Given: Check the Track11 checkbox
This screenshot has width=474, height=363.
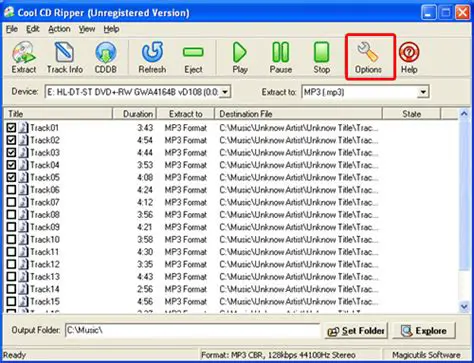Looking at the screenshot, I should 11,252.
